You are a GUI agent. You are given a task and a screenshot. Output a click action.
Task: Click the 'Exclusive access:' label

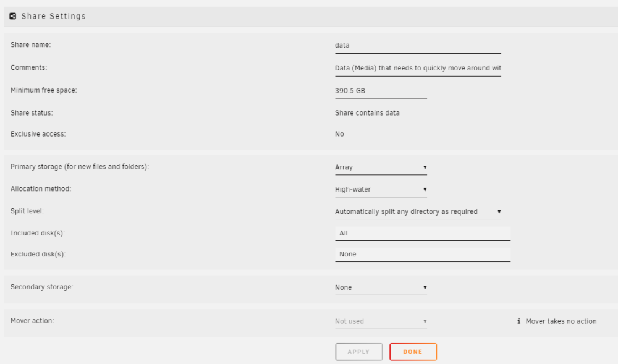[x=38, y=134]
